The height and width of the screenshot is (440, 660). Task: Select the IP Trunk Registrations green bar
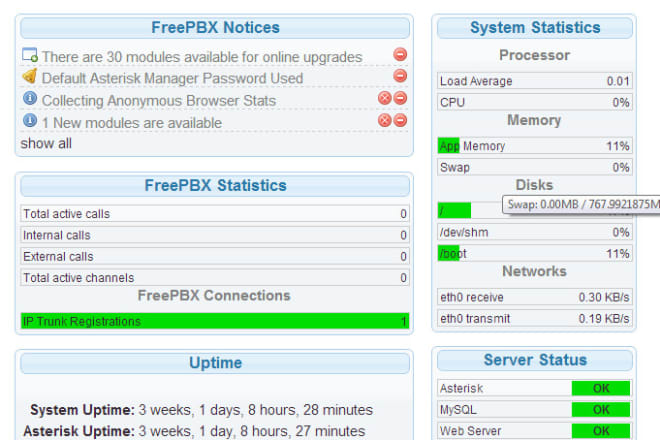pos(215,321)
